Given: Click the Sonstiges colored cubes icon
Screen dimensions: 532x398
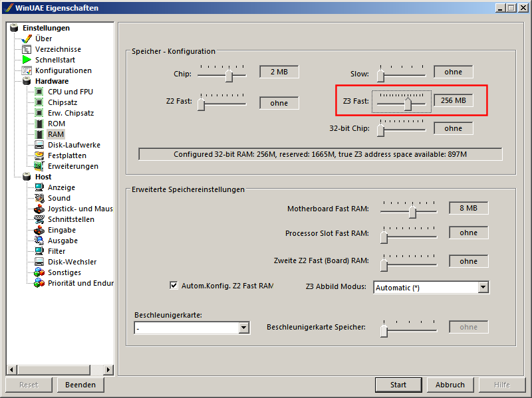Looking at the screenshot, I should [39, 272].
